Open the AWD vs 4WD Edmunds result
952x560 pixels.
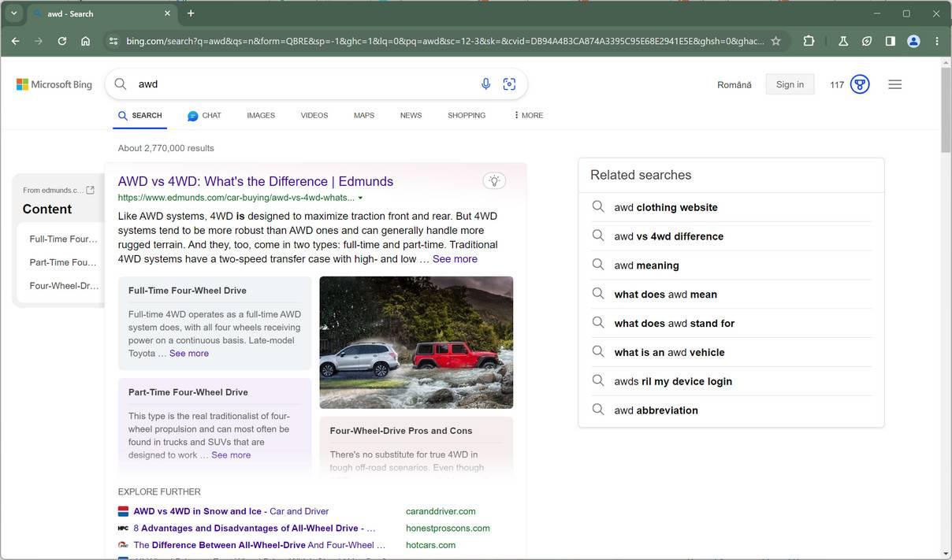[x=255, y=181]
